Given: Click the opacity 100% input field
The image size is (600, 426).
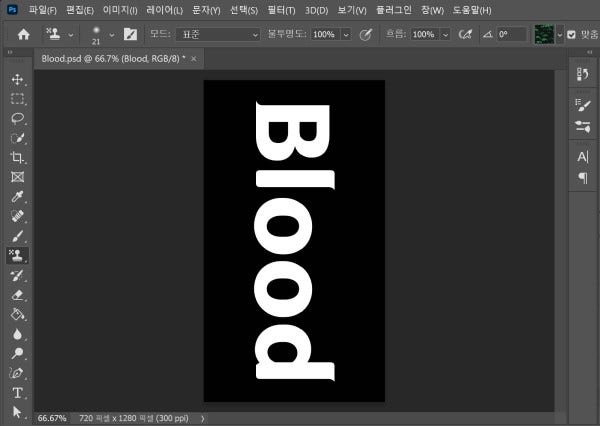Looking at the screenshot, I should 325,34.
